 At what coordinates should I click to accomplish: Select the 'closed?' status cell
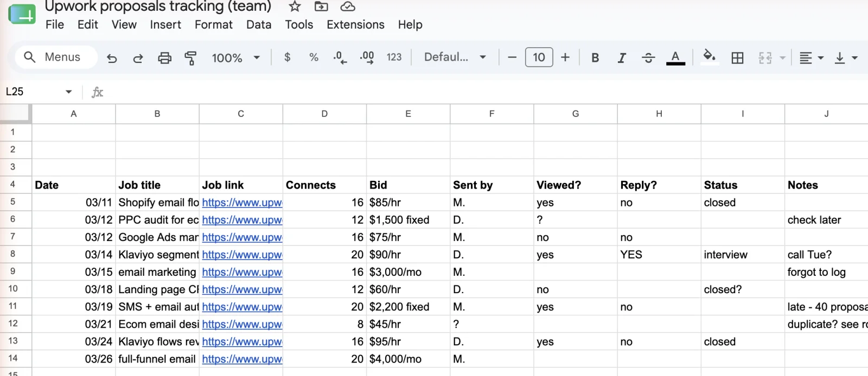(743, 289)
